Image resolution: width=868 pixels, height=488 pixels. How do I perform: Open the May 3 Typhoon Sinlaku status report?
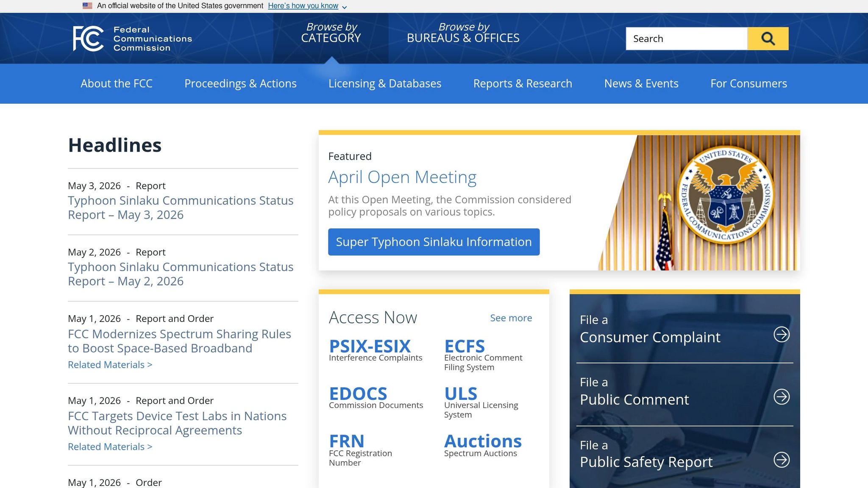click(181, 208)
